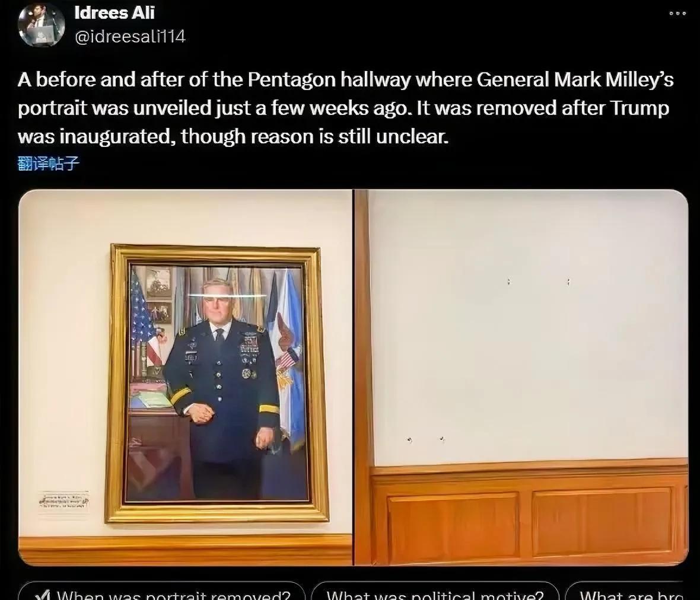700x600 pixels.
Task: Click the American flag inside the portrait
Action: point(145,321)
